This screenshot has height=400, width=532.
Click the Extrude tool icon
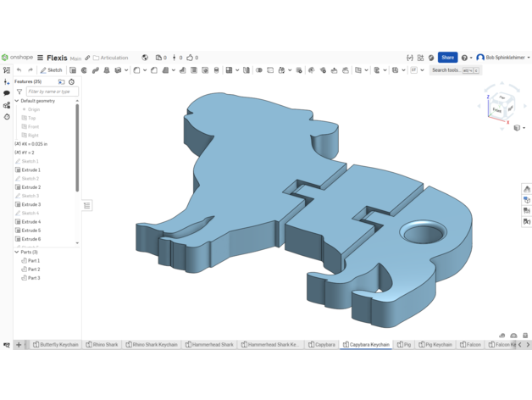[x=74, y=70]
